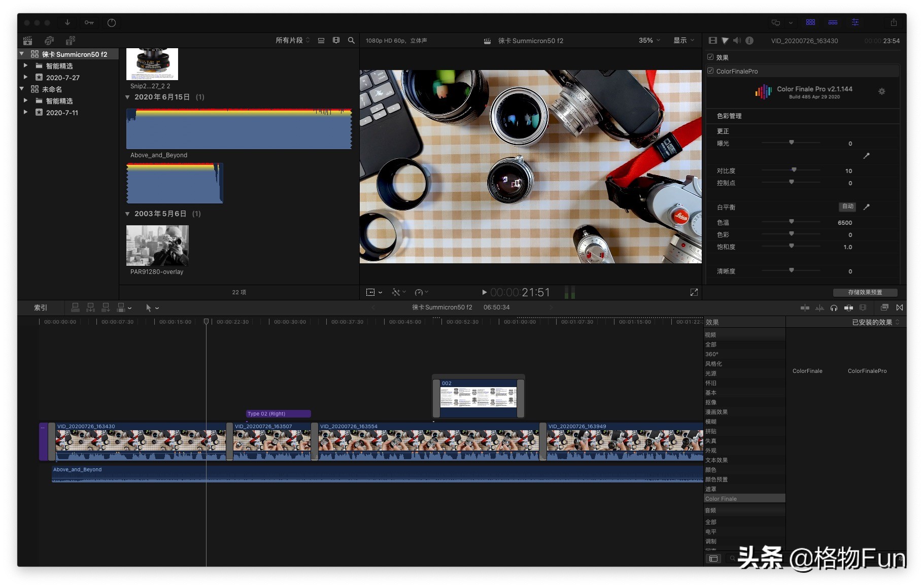This screenshot has height=588, width=924.
Task: Click the 自动 white balance button
Action: [847, 207]
